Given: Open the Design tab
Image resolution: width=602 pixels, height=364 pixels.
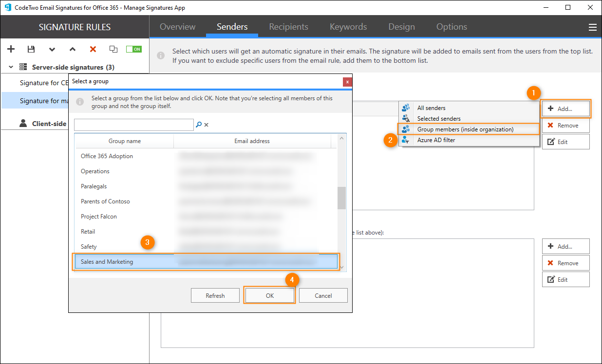Looking at the screenshot, I should [x=401, y=27].
